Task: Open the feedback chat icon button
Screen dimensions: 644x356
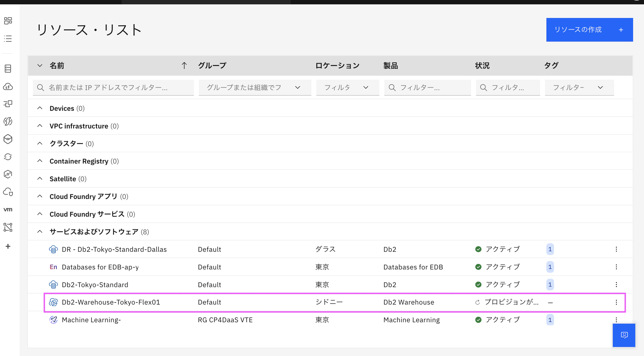Action: click(624, 335)
